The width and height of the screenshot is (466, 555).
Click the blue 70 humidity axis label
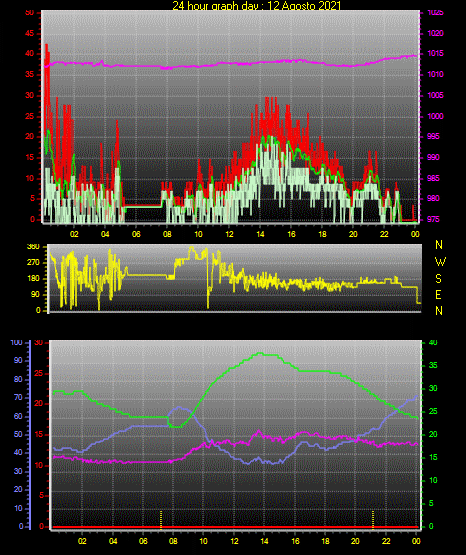[x=18, y=397]
